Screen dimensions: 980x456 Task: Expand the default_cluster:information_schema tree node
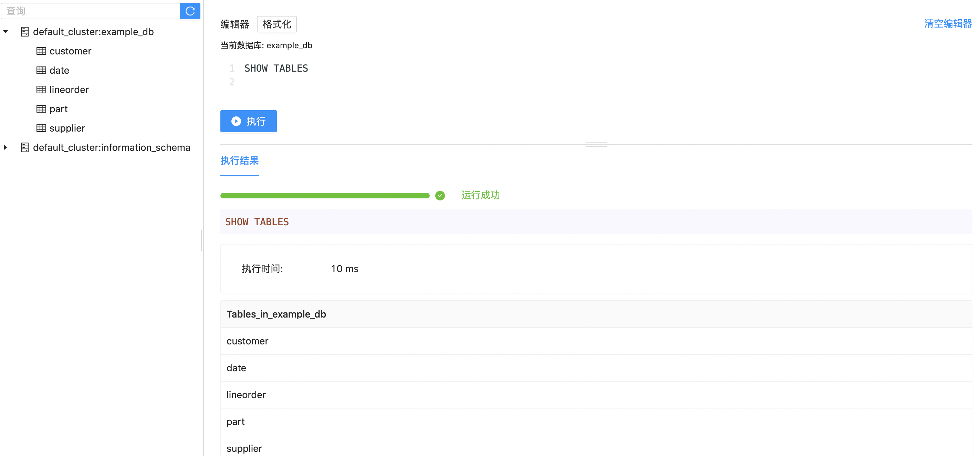[6, 147]
